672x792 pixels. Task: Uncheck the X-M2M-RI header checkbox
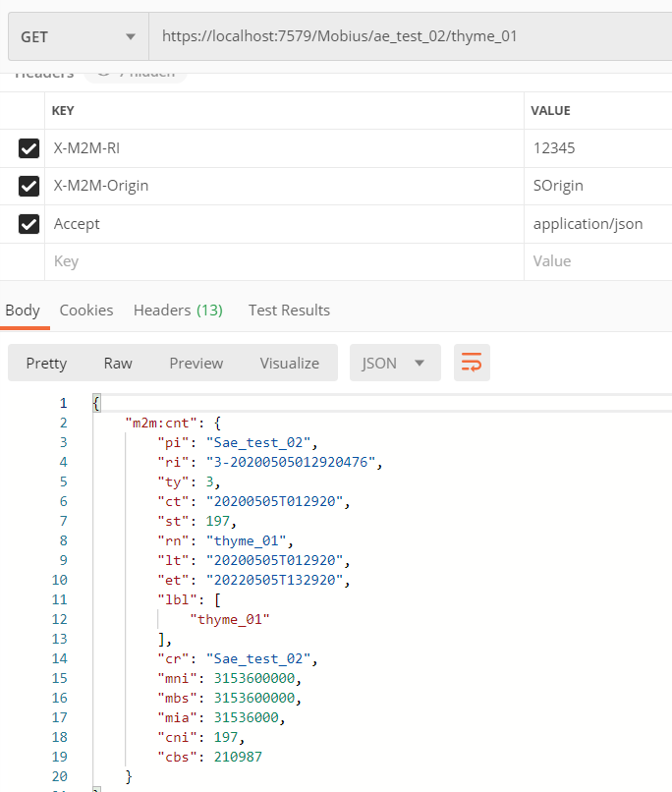click(28, 148)
